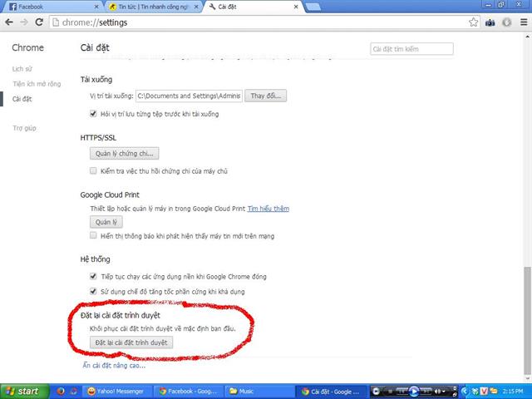The image size is (532, 399).
Task: Open the camera extension icon in toolbar
Action: [x=490, y=22]
